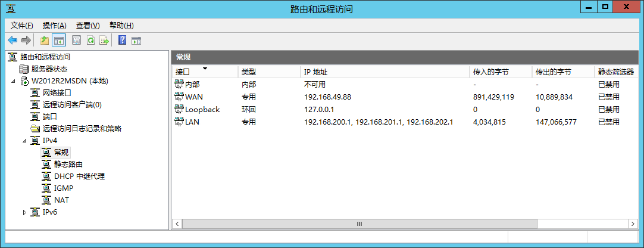Sort by 传出的字节 column header
The image size is (644, 248).
pyautogui.click(x=564, y=72)
